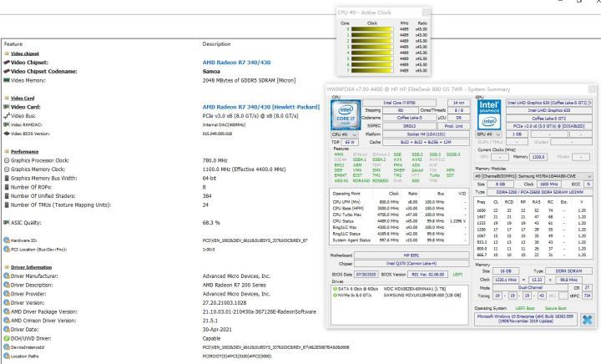Screen dimensions: 601x364
Task: Open the CPU #0 selector dropdown
Action: [344, 135]
